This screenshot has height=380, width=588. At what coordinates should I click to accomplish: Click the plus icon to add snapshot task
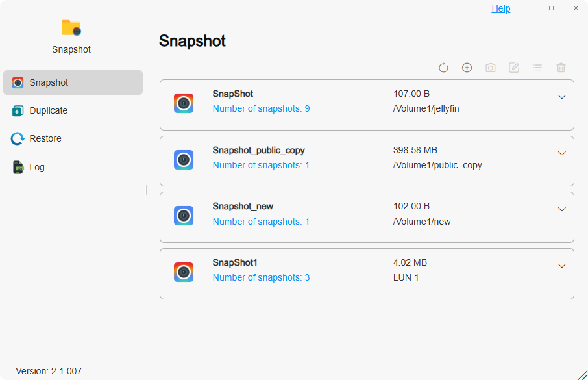[467, 68]
